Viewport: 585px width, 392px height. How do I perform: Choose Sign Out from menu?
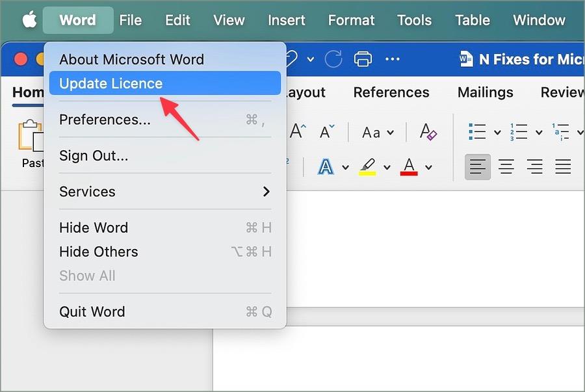tap(165, 155)
